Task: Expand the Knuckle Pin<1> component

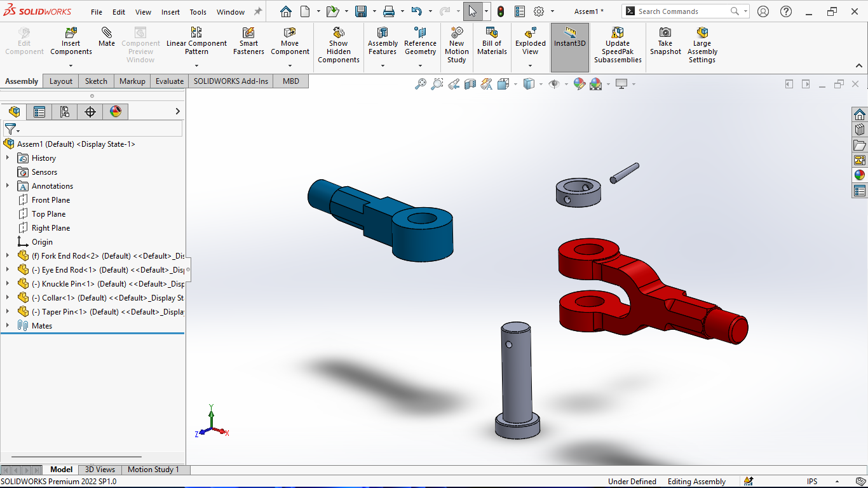Action: pos(7,283)
